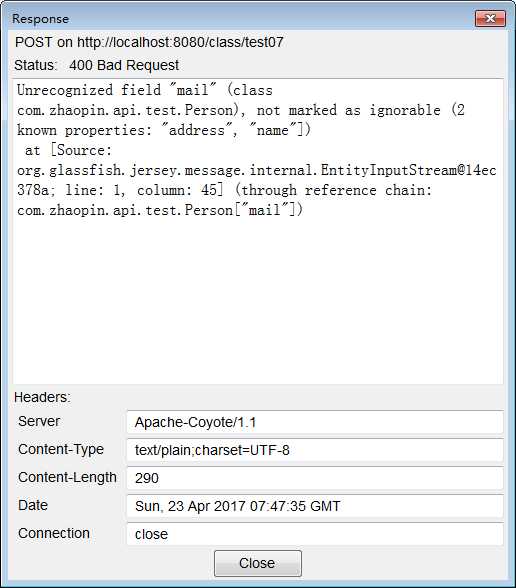Click the POST request URL text line
Screen dimensions: 516x588
[149, 42]
